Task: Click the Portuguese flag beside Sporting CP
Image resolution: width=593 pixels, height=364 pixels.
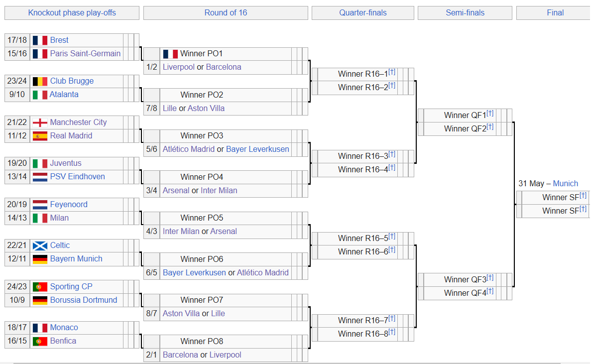Action: point(40,287)
